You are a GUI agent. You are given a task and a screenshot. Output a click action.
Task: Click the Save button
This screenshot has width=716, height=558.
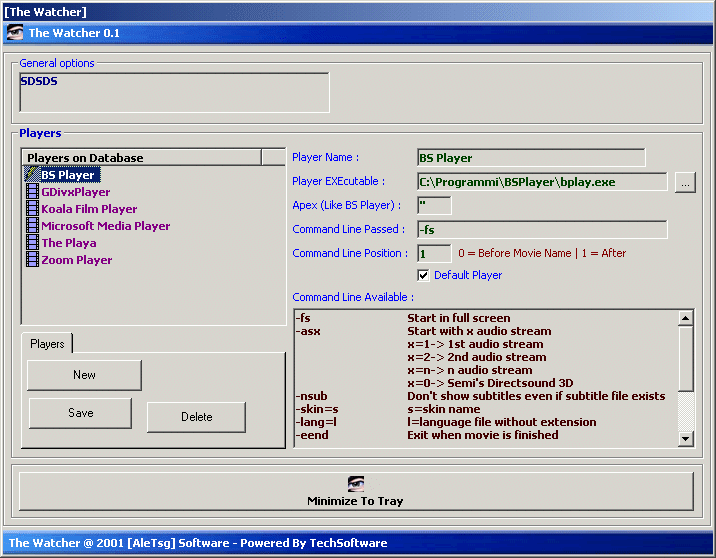tap(80, 413)
